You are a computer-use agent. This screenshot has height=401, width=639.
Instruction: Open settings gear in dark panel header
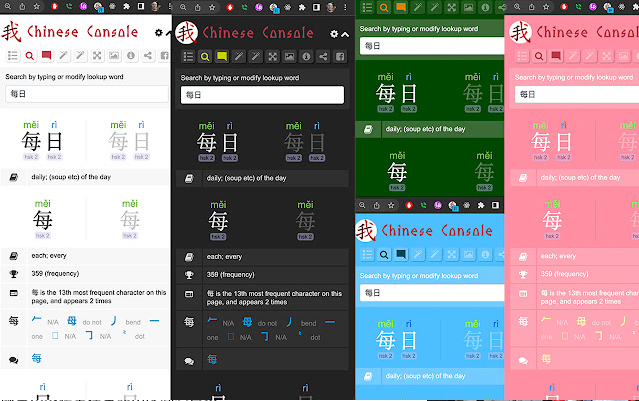point(334,34)
